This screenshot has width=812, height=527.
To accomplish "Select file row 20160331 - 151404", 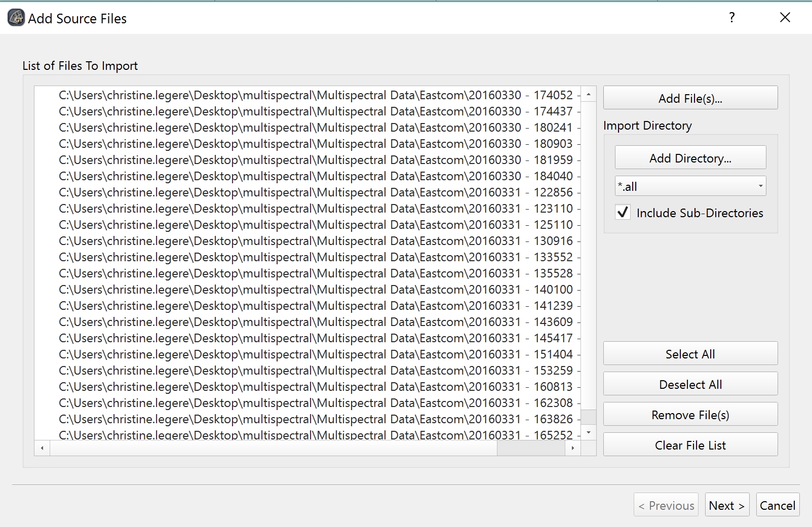I will 307,354.
